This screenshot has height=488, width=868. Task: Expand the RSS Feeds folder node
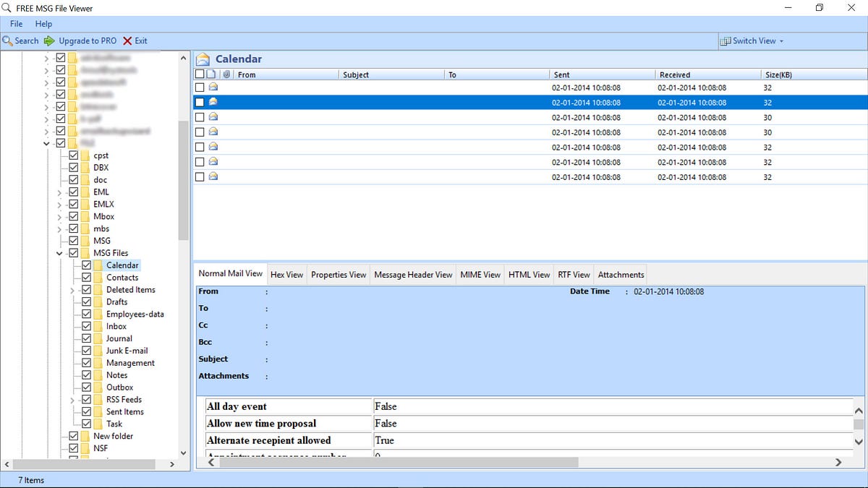click(x=72, y=400)
